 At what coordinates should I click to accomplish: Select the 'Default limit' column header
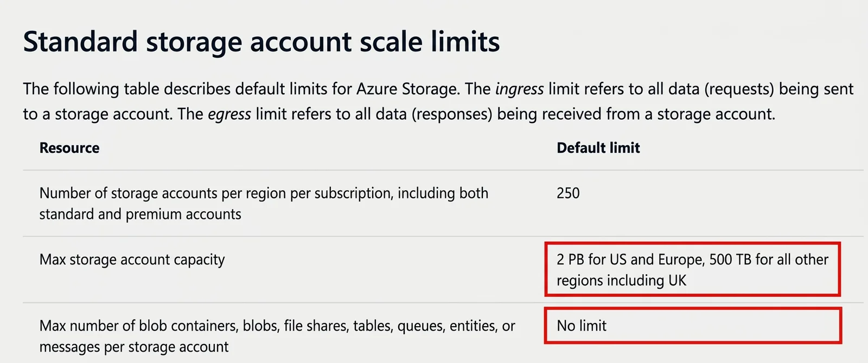pyautogui.click(x=598, y=148)
